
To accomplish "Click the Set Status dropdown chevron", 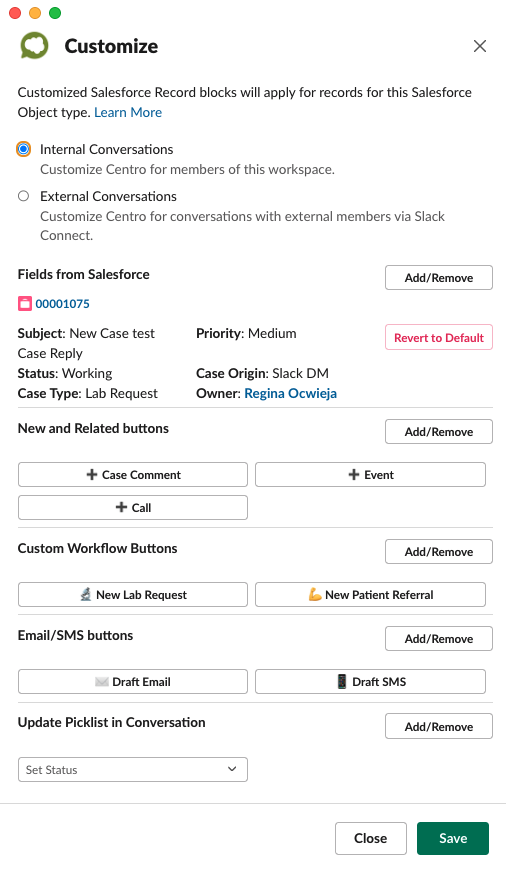I will click(x=232, y=769).
